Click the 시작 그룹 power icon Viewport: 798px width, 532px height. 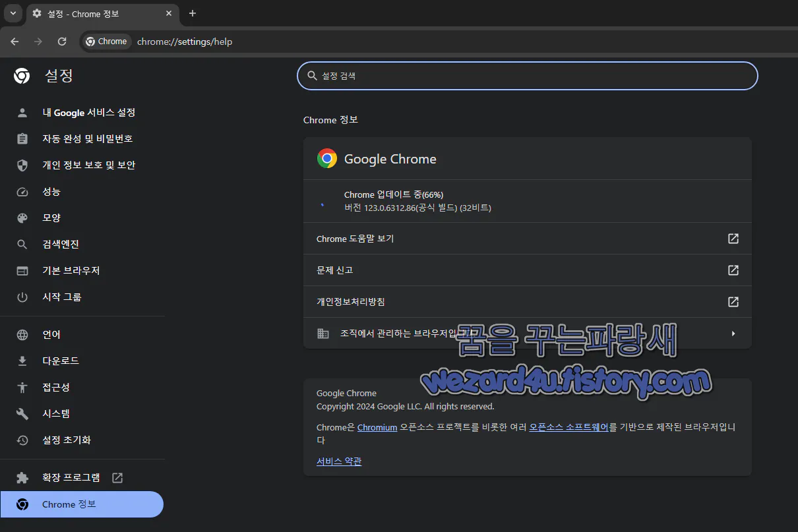coord(22,297)
